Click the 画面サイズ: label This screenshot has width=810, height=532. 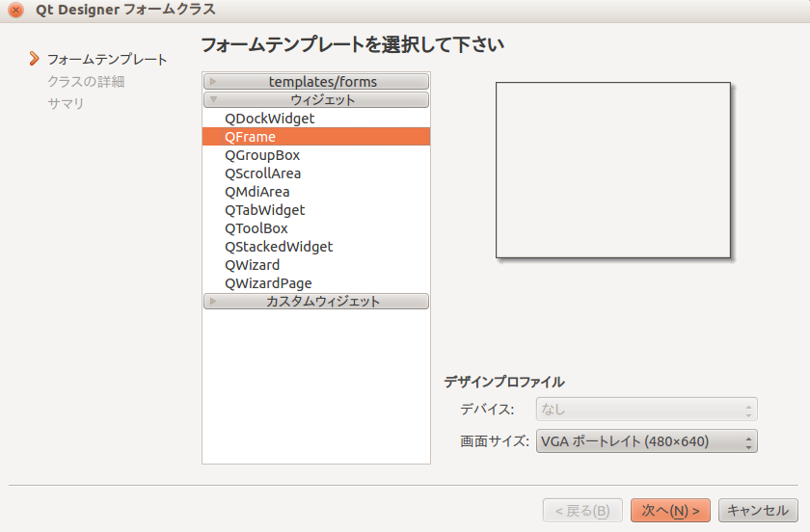(495, 441)
